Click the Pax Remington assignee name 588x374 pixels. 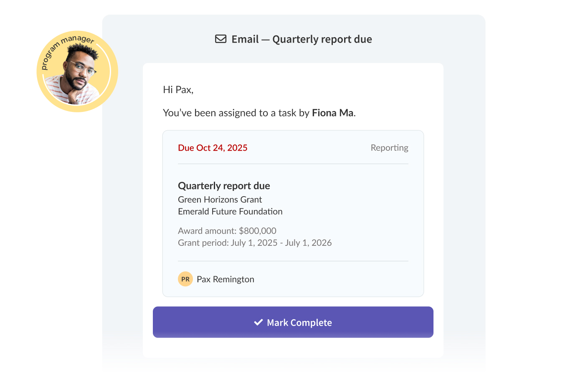226,279
